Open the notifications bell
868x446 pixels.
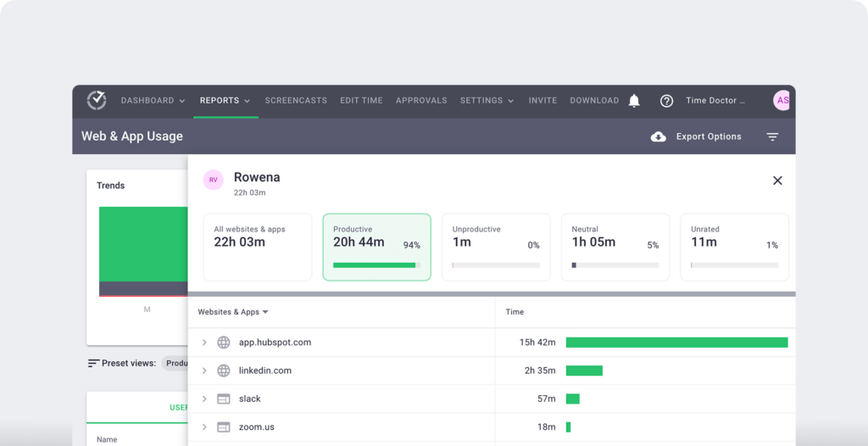point(634,101)
